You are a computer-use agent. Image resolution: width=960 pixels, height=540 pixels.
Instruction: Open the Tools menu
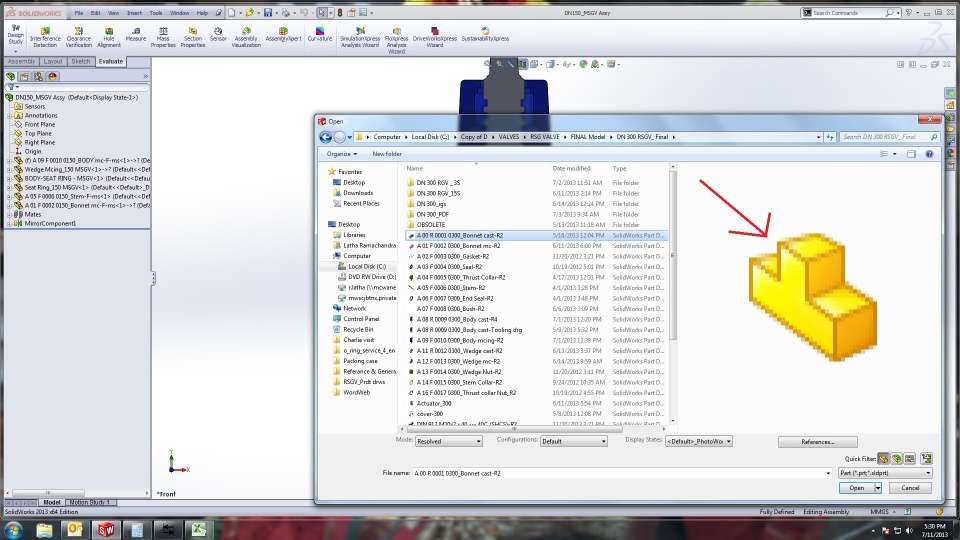(x=156, y=13)
